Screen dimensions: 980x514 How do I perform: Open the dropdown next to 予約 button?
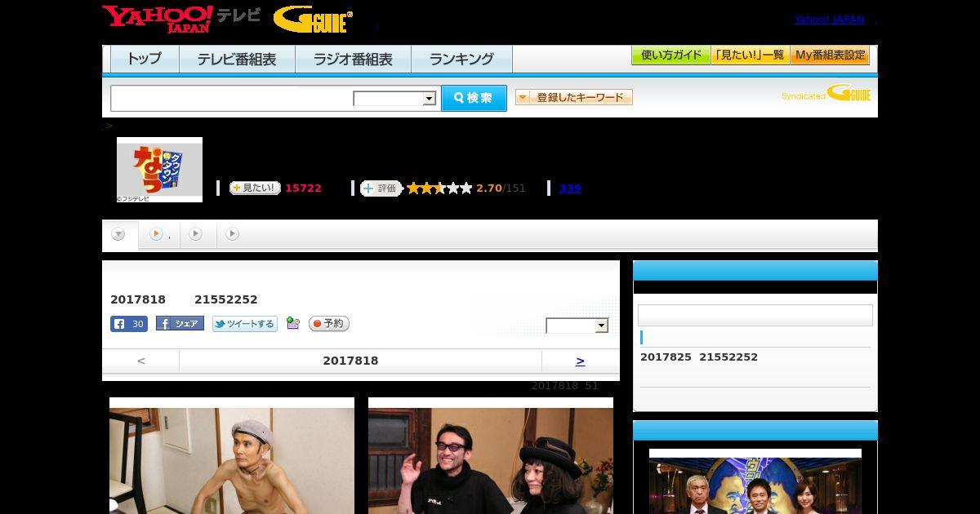click(577, 326)
